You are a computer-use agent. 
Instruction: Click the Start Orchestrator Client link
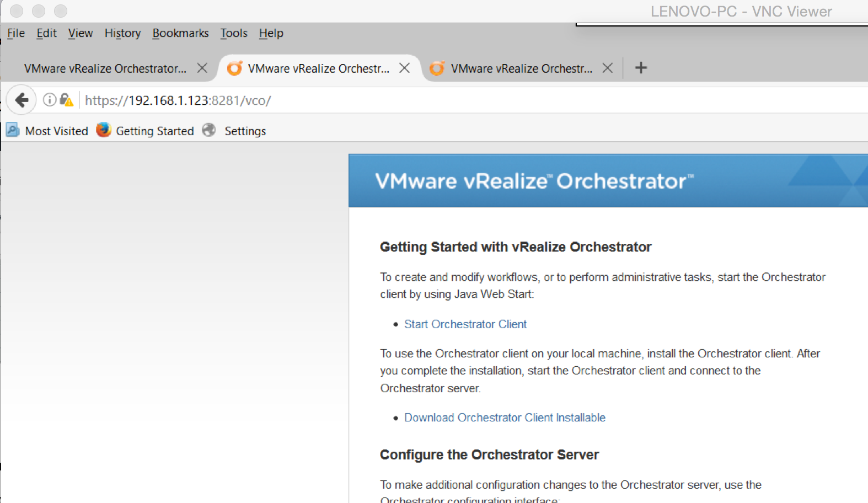click(465, 324)
